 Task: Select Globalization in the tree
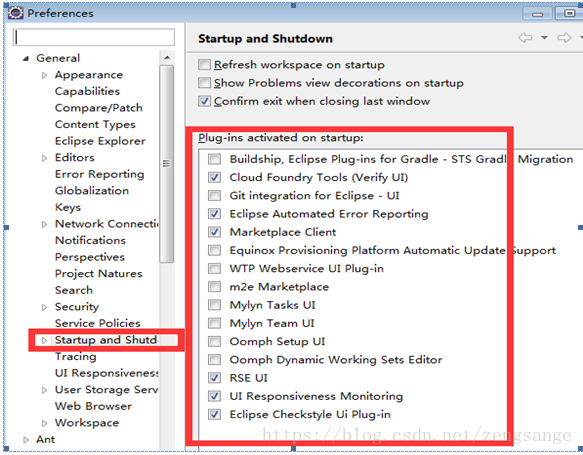click(92, 191)
